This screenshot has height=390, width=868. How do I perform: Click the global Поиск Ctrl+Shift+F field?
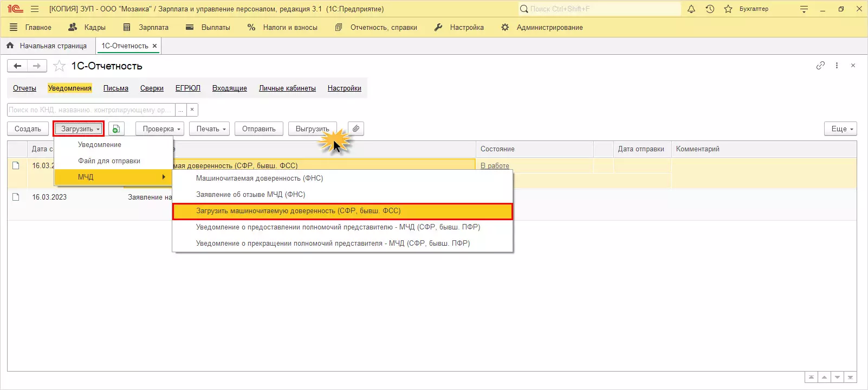tap(599, 9)
